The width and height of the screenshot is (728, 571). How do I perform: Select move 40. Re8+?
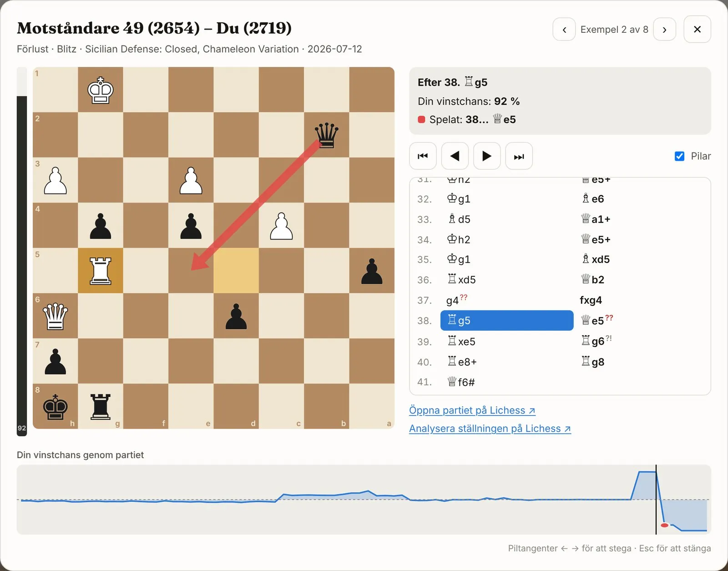tap(462, 362)
